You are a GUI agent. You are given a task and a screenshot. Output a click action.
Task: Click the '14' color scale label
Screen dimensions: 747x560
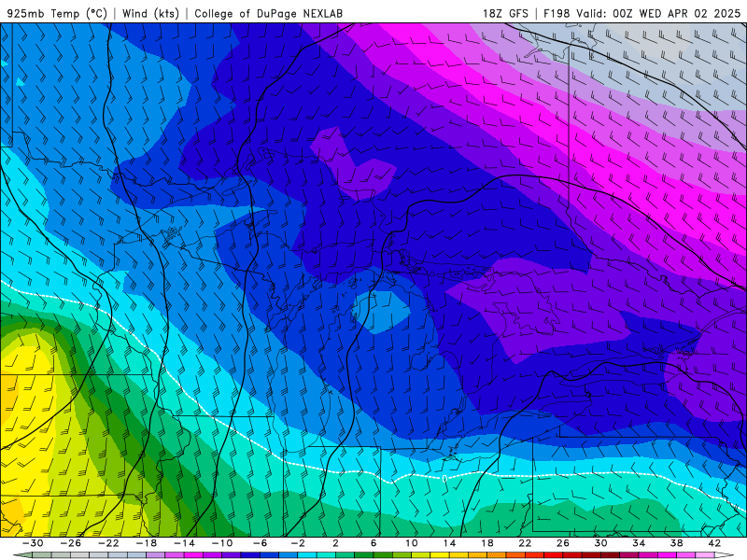(449, 543)
